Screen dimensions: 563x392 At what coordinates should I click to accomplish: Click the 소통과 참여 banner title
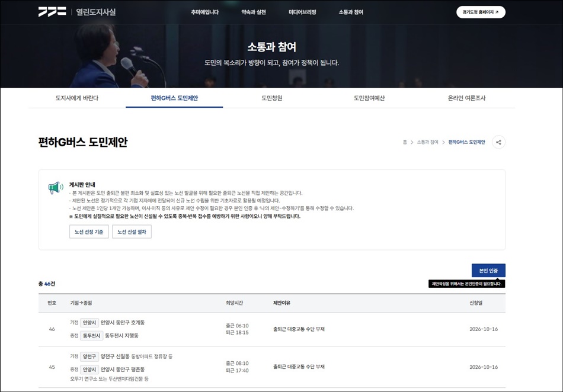pyautogui.click(x=272, y=47)
